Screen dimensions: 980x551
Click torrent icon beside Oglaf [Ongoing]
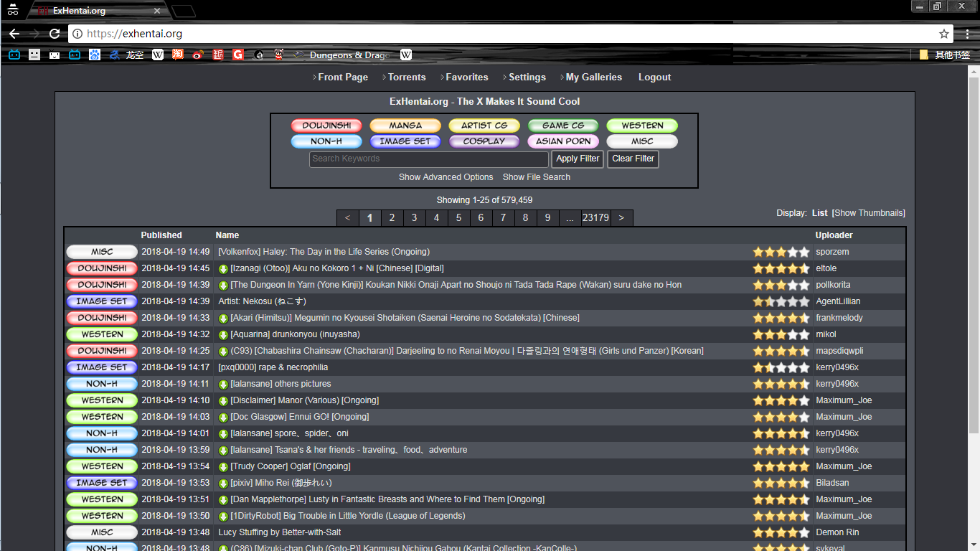tap(223, 467)
